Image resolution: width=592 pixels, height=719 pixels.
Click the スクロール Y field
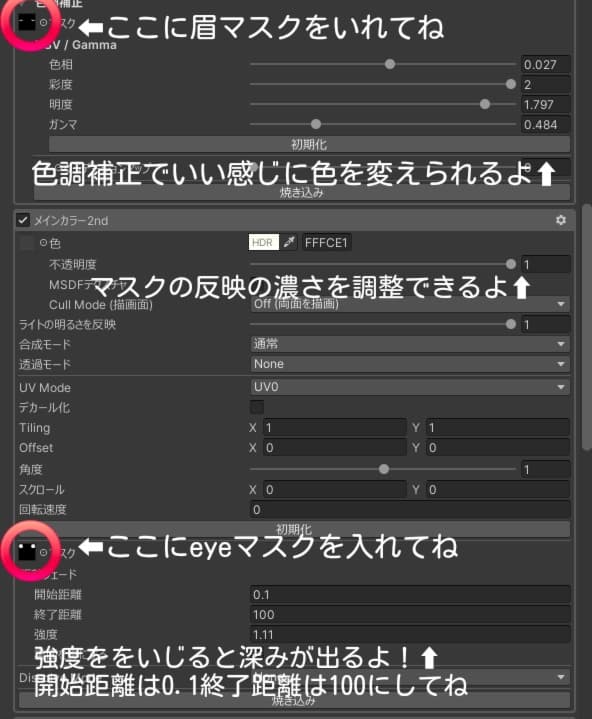tap(498, 490)
